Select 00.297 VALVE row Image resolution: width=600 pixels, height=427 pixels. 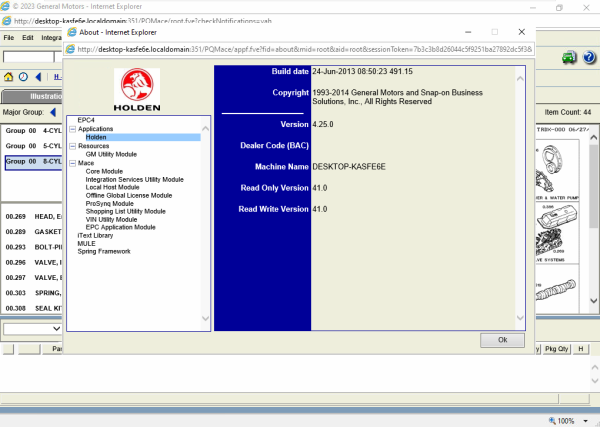tap(33, 278)
